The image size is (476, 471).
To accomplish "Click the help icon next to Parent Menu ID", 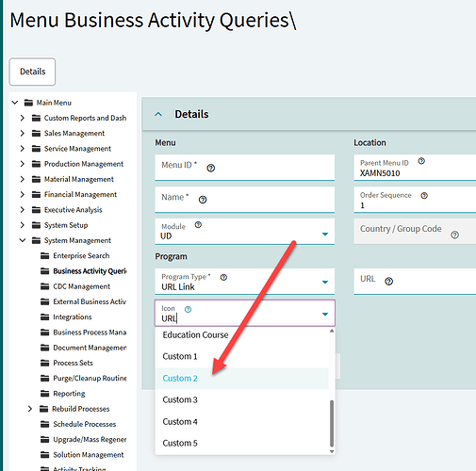I will pyautogui.click(x=421, y=161).
